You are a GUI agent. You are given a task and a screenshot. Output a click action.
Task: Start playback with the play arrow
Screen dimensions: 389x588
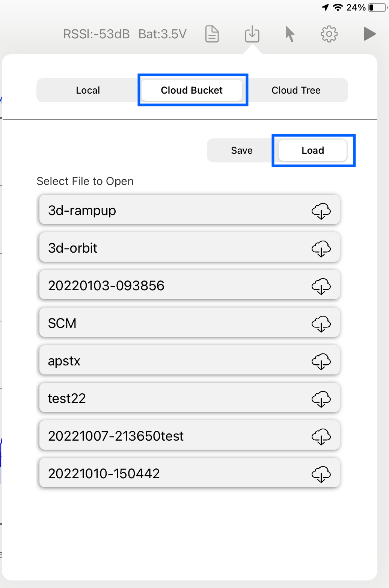[370, 34]
